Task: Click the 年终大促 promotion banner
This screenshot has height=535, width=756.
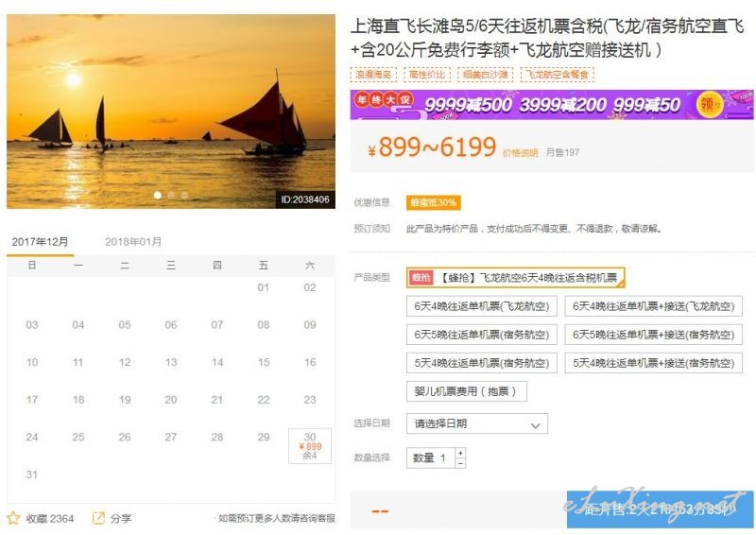Action: [x=552, y=104]
